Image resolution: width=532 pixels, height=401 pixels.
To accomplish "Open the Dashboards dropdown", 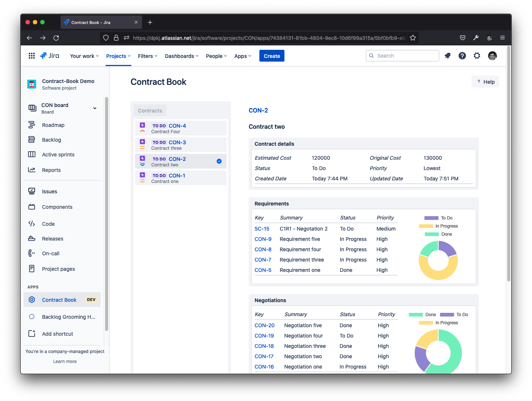I will pos(182,56).
